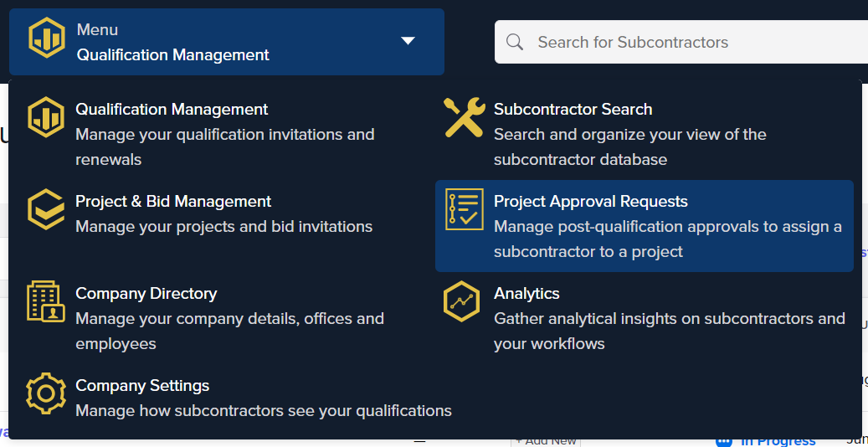Image resolution: width=868 pixels, height=447 pixels.
Task: Toggle the Menu Qualification Management selector
Action: pyautogui.click(x=226, y=42)
